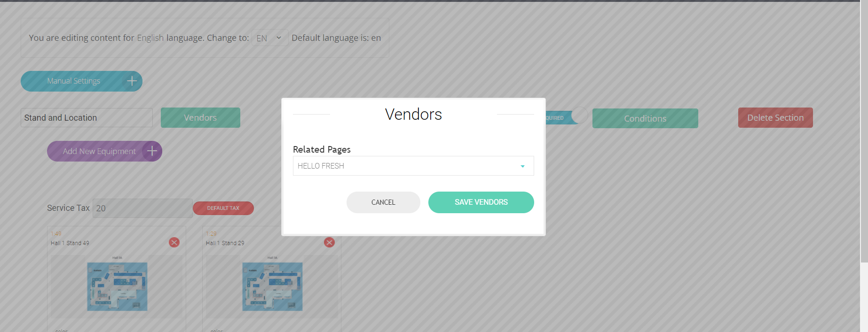Select the Hall 1 Stand 29 floor plan thumbnail
The height and width of the screenshot is (332, 868).
(x=272, y=286)
